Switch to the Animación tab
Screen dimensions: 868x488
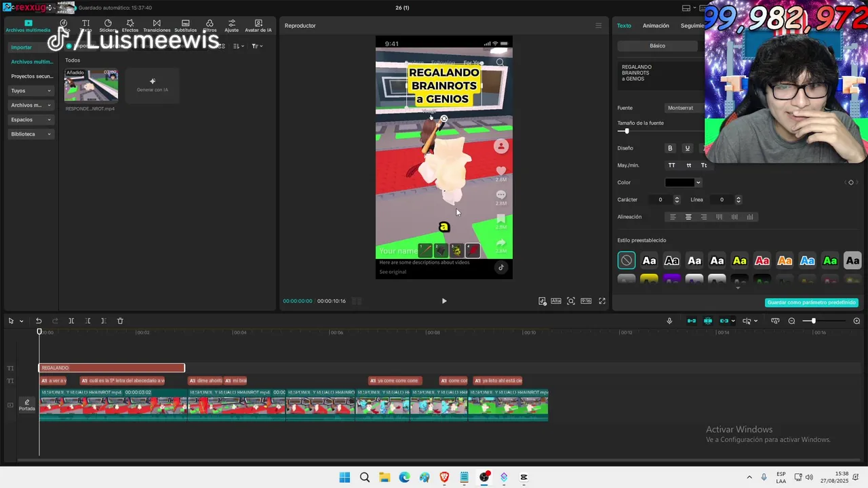point(656,26)
